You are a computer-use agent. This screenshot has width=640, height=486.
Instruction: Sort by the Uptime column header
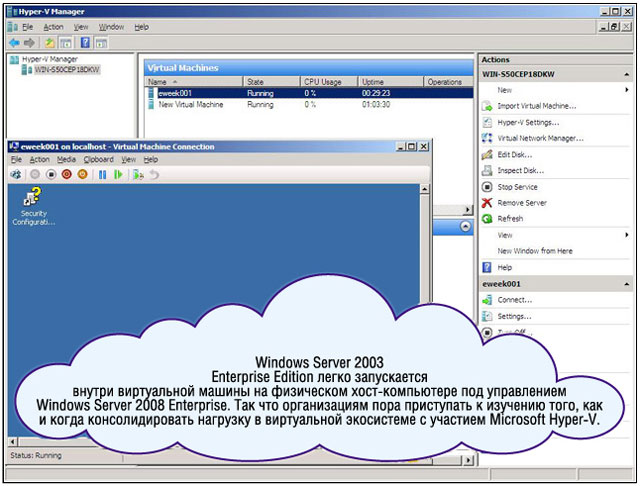click(x=391, y=82)
